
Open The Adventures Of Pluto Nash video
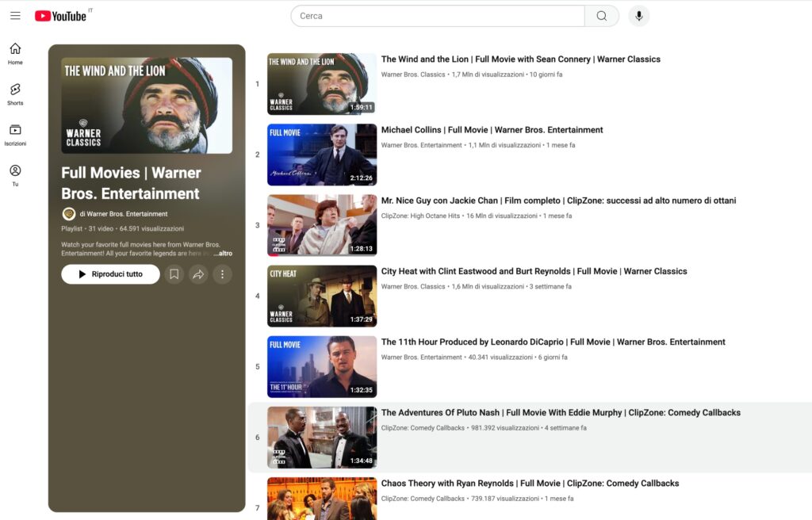click(x=560, y=412)
